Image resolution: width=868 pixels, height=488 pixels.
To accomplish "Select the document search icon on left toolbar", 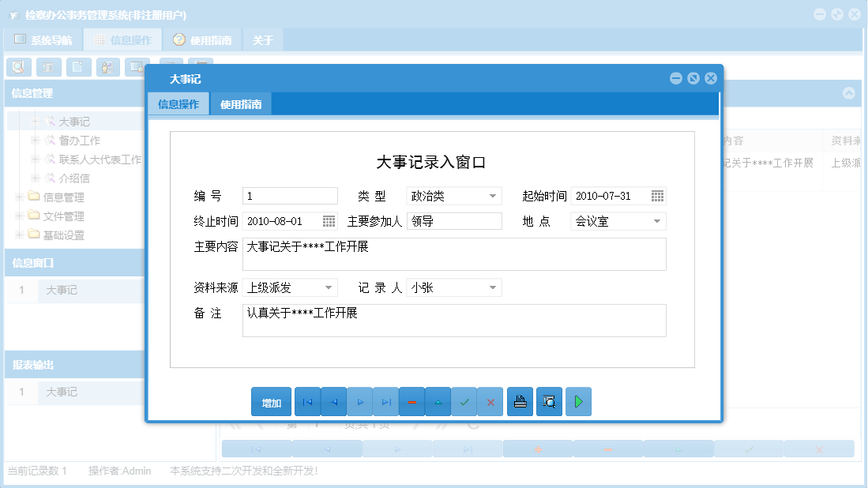I will (18, 67).
